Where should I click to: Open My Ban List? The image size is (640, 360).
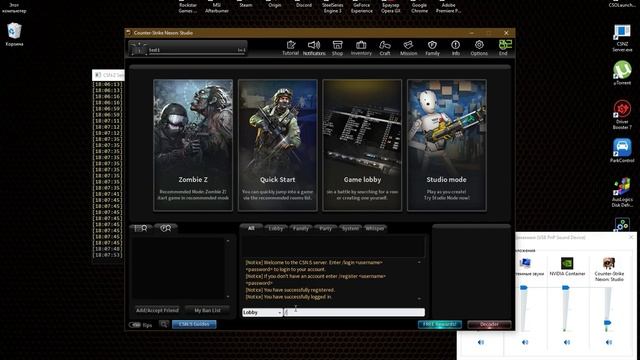click(207, 310)
